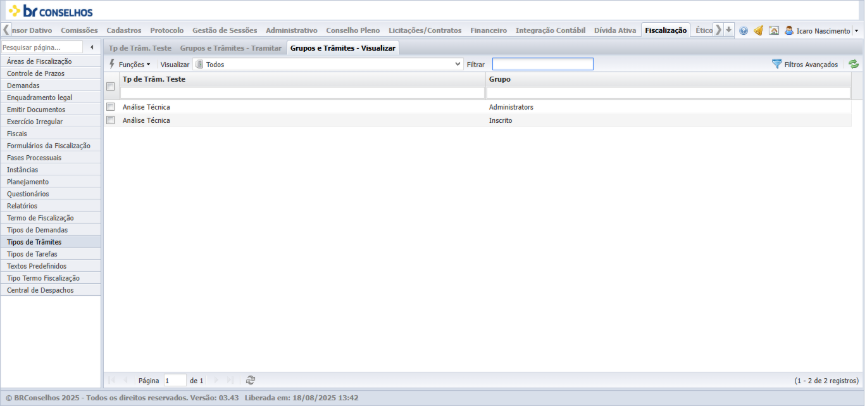Open the home picture icon
This screenshot has height=406, width=865.
tap(774, 31)
